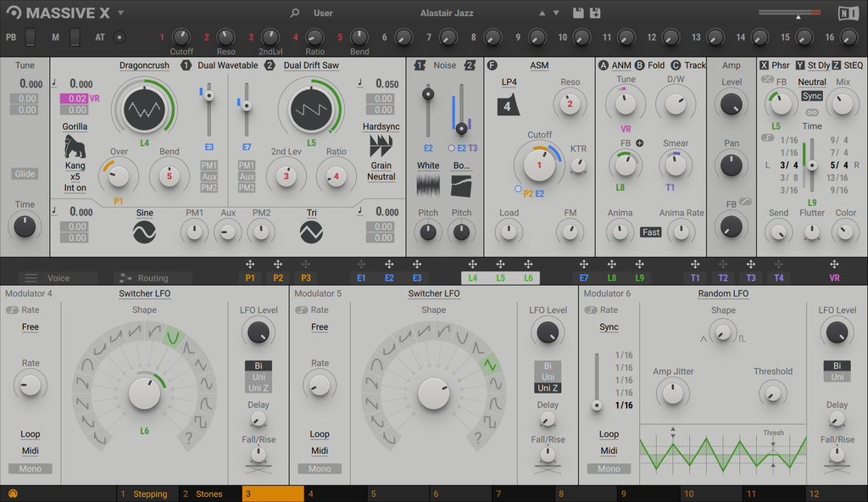868x502 pixels.
Task: Click oscillator 1 wavetable display
Action: coord(144,109)
